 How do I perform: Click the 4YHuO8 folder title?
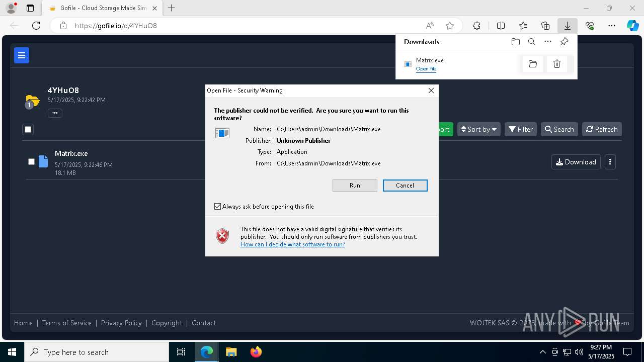point(63,90)
